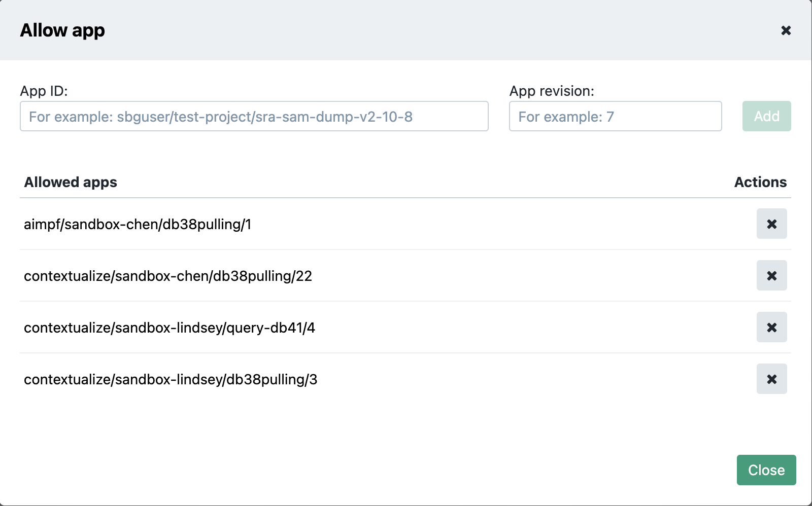Image resolution: width=812 pixels, height=506 pixels.
Task: Close the Allow app dialog with the X icon
Action: pos(786,30)
